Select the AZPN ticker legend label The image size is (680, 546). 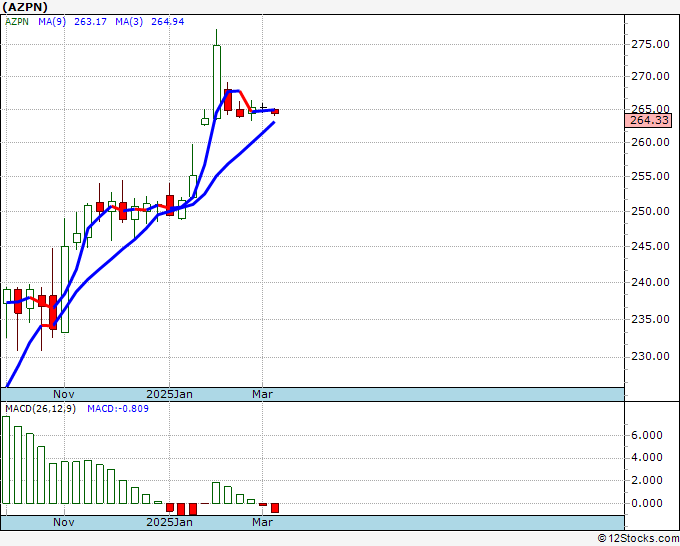[17, 22]
